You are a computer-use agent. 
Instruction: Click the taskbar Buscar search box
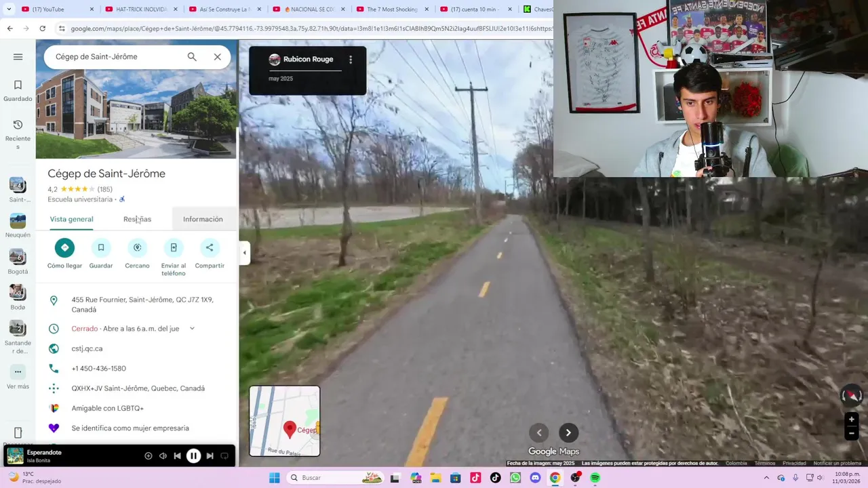click(336, 478)
